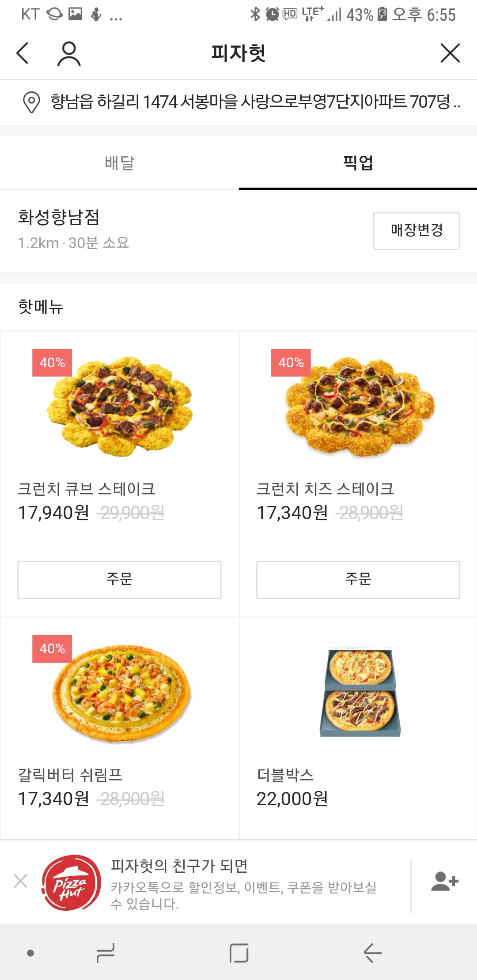Viewport: 477px width, 980px height.
Task: Tap the Pizza Hut logo
Action: point(71,882)
